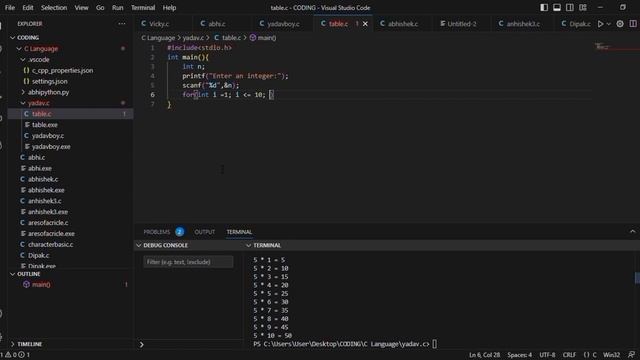This screenshot has width=640, height=360.
Task: Open Help menu
Action: pyautogui.click(x=169, y=7)
